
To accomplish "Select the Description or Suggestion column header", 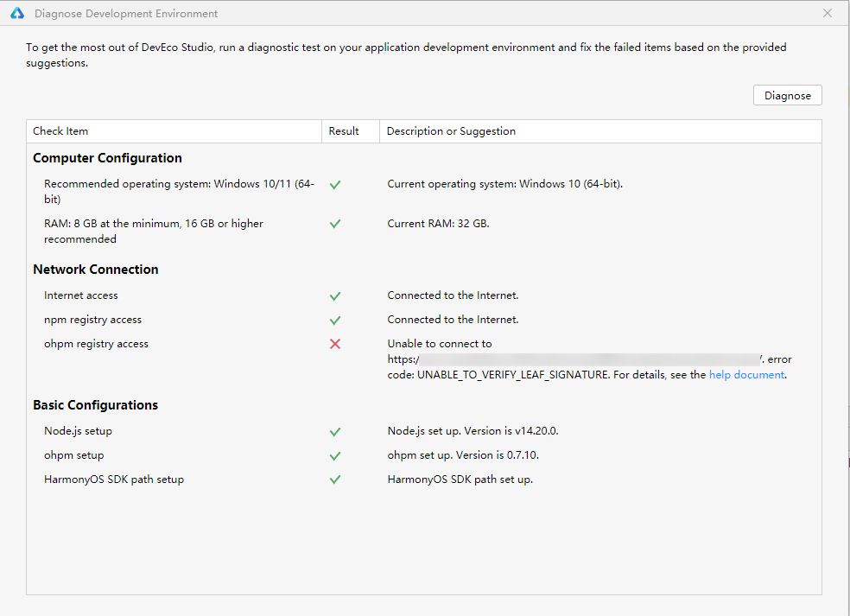I will coord(448,130).
